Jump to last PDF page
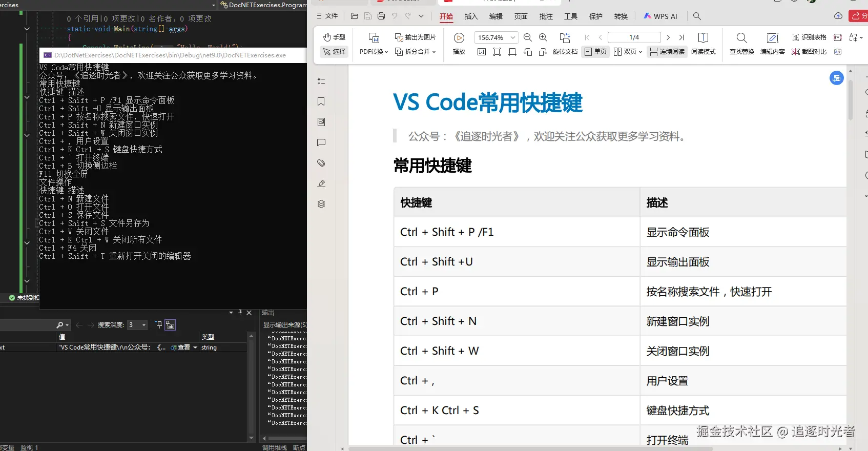This screenshot has height=451, width=868. [681, 37]
